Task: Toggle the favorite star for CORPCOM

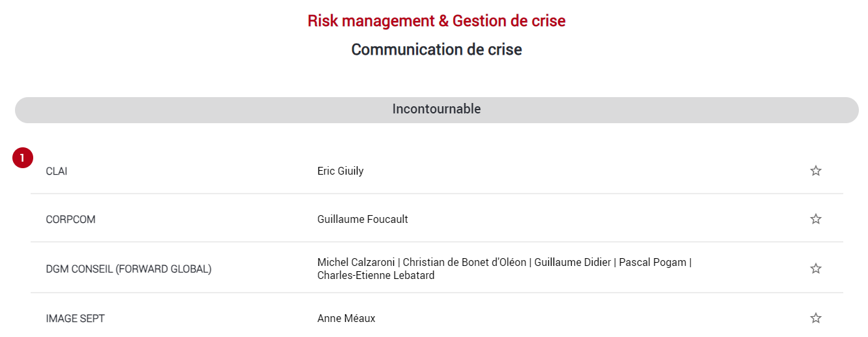Action: (x=815, y=219)
